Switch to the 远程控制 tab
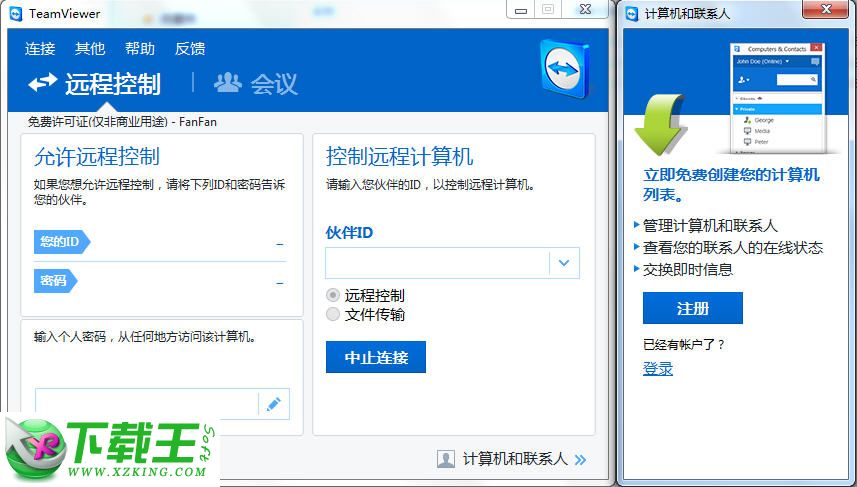The image size is (857, 487). 113,84
